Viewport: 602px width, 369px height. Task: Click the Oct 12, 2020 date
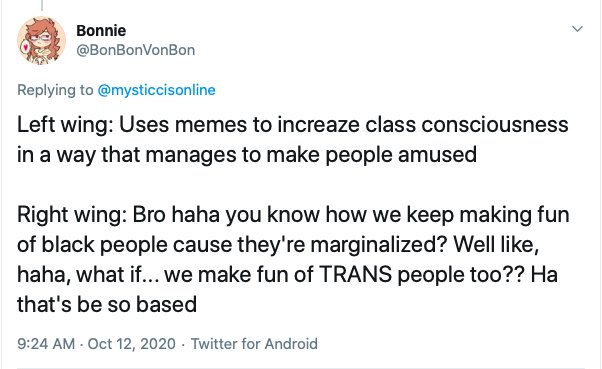pyautogui.click(x=132, y=344)
